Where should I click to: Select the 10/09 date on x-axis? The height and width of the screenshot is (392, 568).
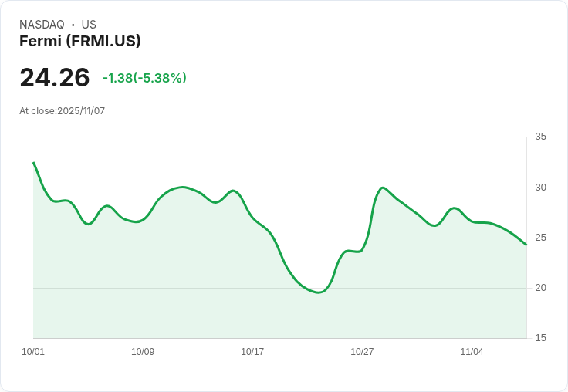click(143, 352)
